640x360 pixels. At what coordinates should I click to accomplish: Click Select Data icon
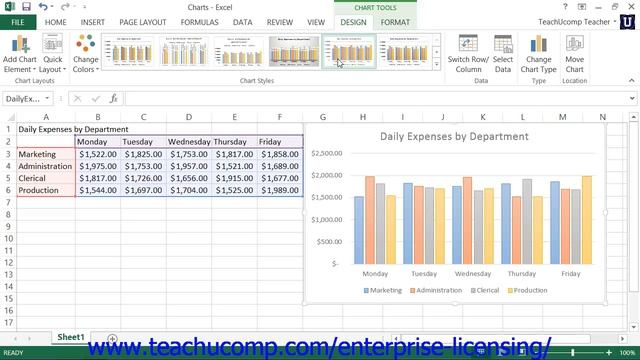[x=503, y=54]
